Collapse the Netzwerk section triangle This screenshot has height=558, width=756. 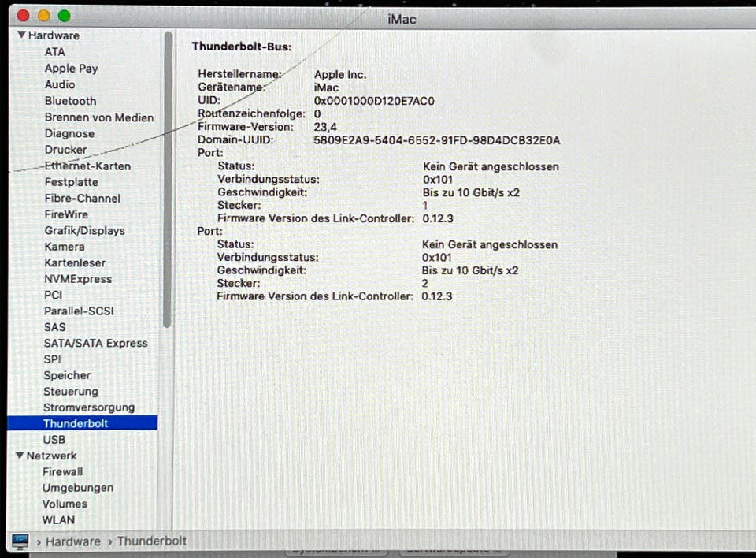click(x=20, y=456)
